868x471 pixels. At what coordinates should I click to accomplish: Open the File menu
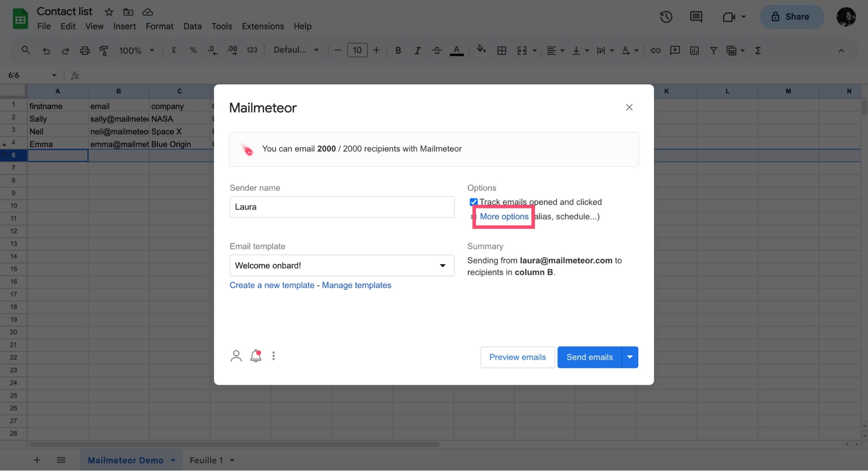coord(44,26)
